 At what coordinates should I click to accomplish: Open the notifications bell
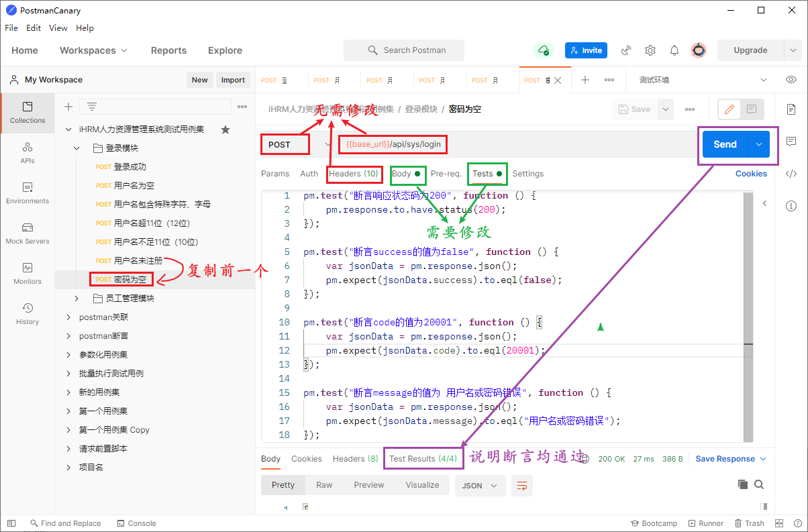pyautogui.click(x=674, y=50)
